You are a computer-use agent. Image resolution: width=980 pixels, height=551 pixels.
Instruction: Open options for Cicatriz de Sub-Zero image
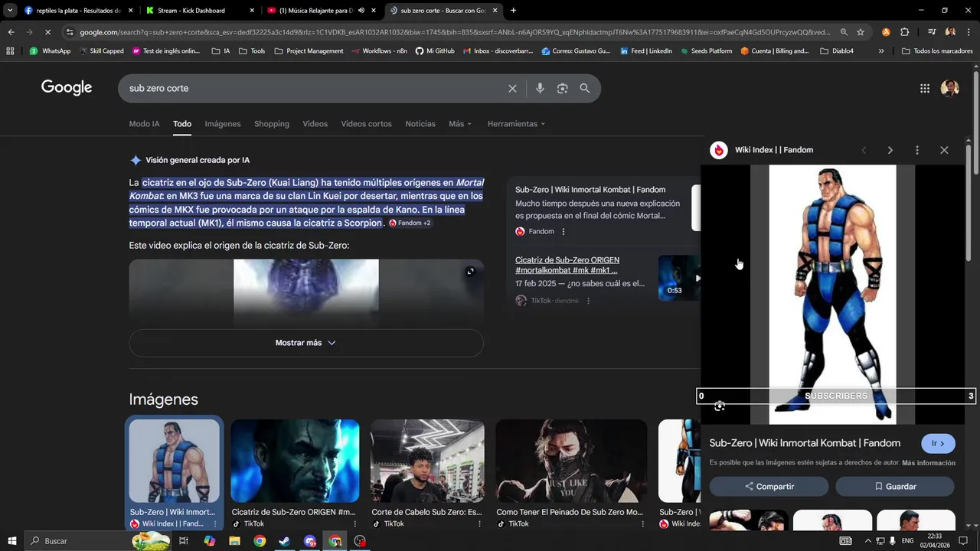point(355,524)
